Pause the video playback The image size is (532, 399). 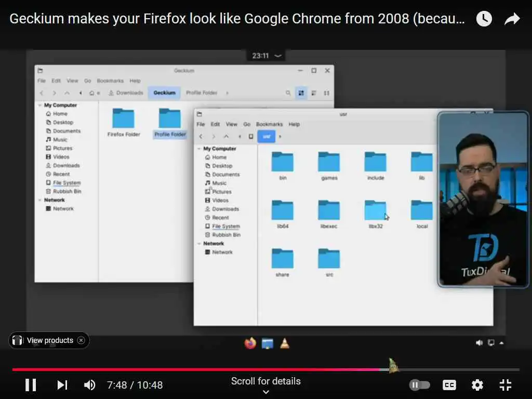31,385
